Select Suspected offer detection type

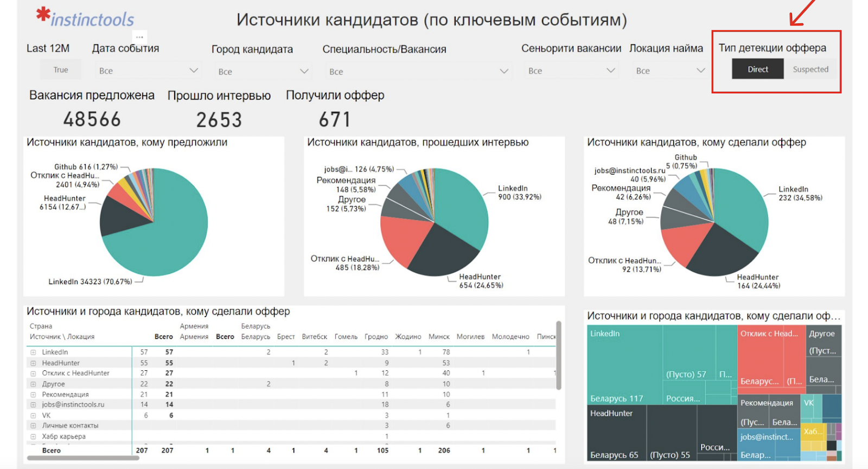[x=810, y=69]
